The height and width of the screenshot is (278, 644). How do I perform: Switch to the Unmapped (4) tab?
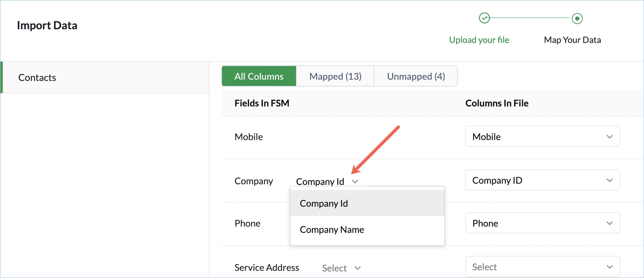pyautogui.click(x=416, y=76)
